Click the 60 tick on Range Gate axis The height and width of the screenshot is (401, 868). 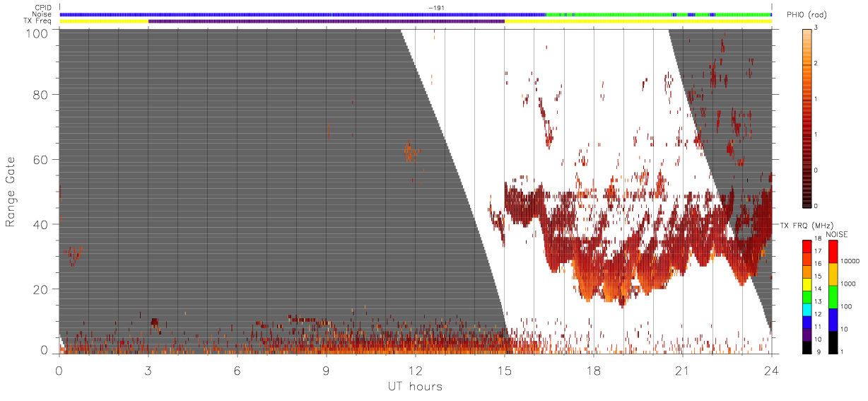(40, 159)
